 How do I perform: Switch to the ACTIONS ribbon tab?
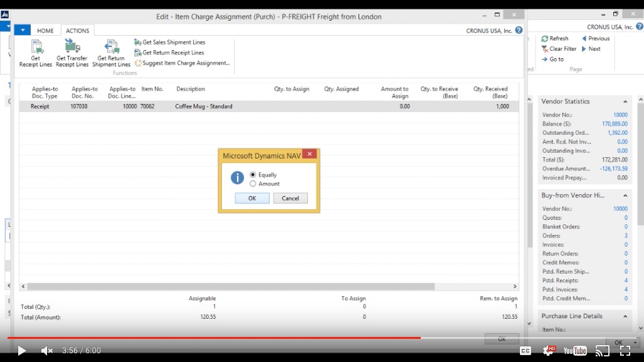(x=77, y=30)
